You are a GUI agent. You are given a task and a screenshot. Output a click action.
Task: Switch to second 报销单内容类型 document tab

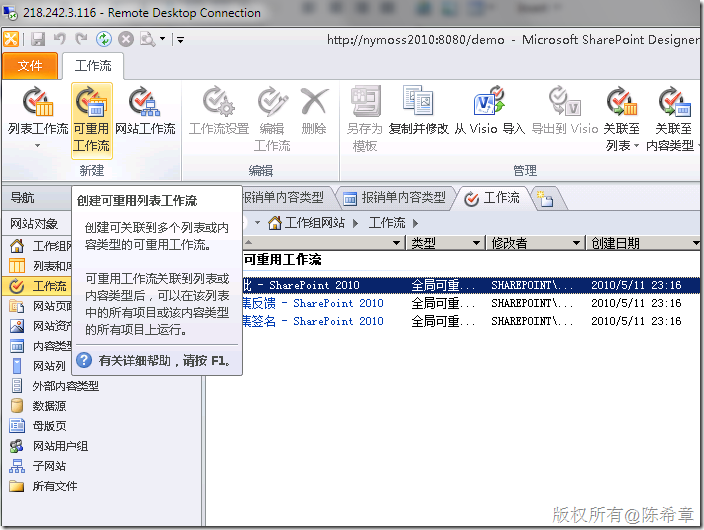[395, 198]
